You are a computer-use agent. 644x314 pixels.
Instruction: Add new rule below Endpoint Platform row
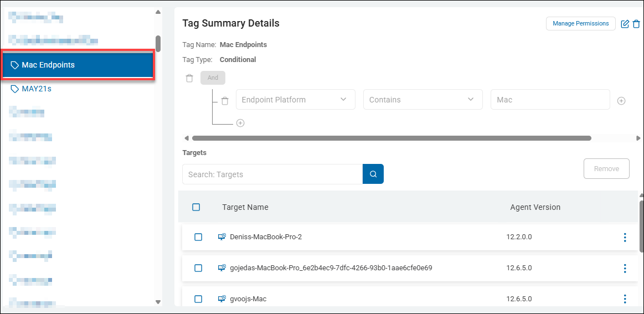240,123
